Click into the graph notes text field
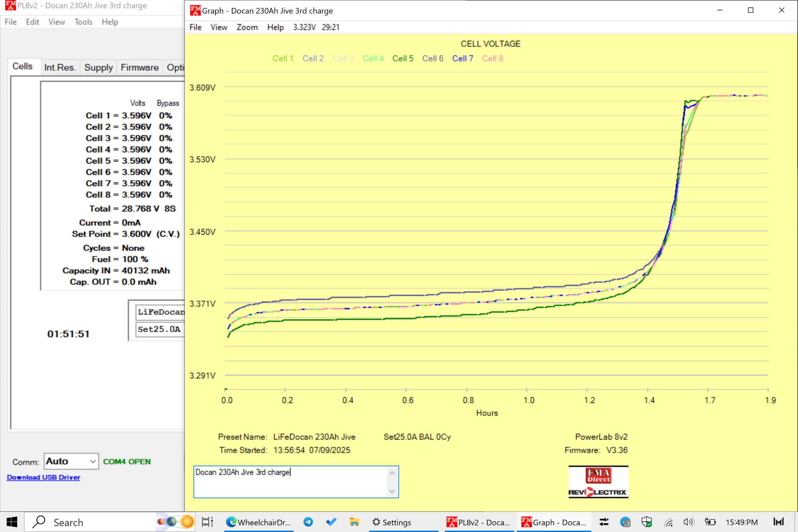Viewport: 798px width, 532px height. pos(291,482)
